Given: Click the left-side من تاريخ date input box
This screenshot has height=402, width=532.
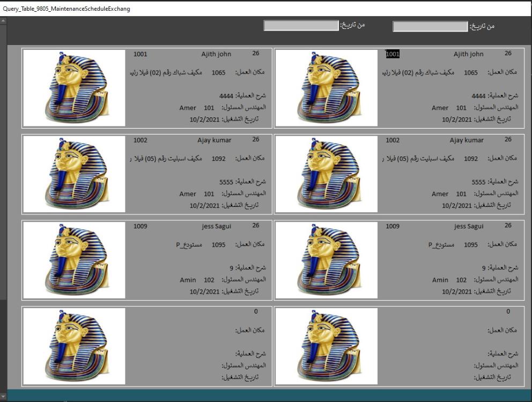Looking at the screenshot, I should point(301,25).
